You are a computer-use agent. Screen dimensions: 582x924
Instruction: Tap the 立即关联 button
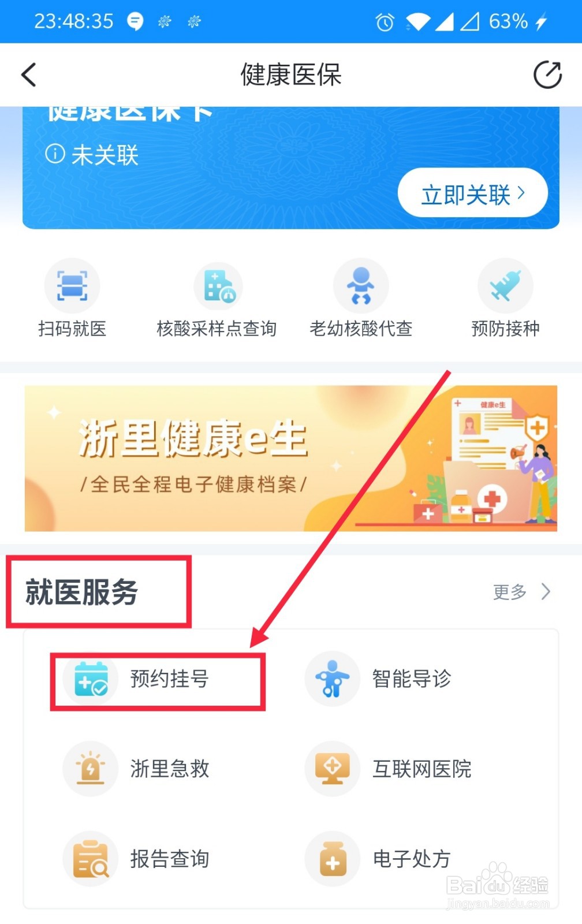(x=472, y=193)
